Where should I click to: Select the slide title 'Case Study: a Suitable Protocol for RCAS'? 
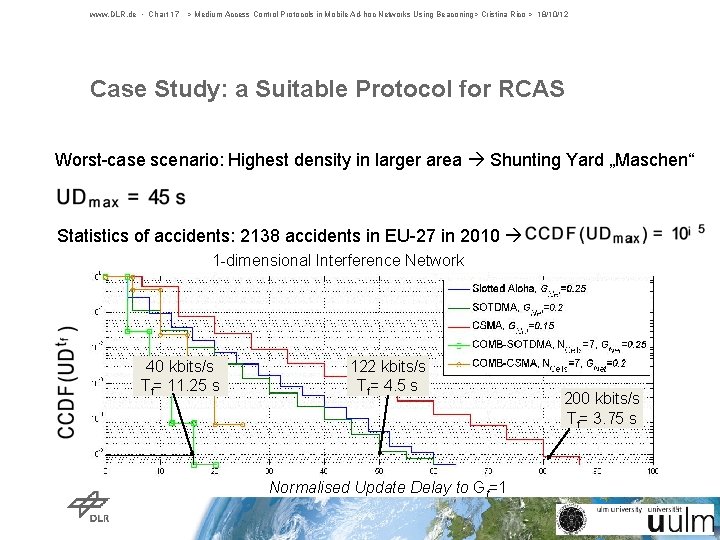point(327,89)
